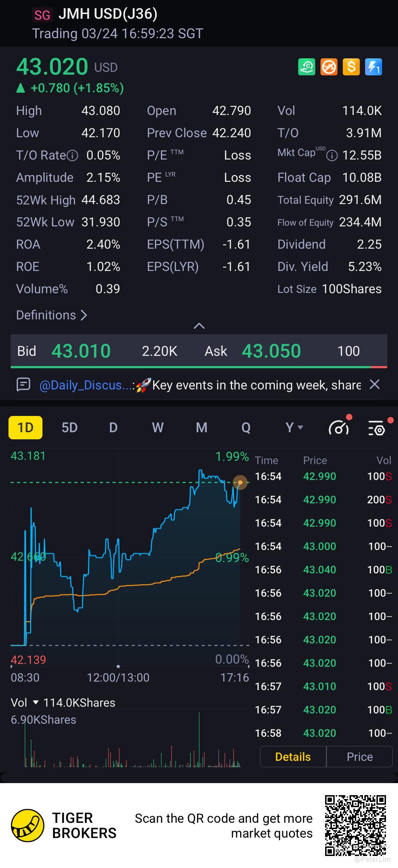The image size is (398, 868).
Task: Tap the blue lightning bolt icon
Action: click(x=373, y=67)
